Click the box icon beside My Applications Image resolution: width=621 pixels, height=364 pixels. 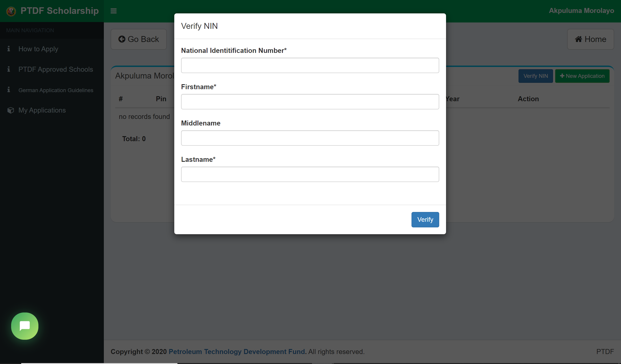point(11,110)
